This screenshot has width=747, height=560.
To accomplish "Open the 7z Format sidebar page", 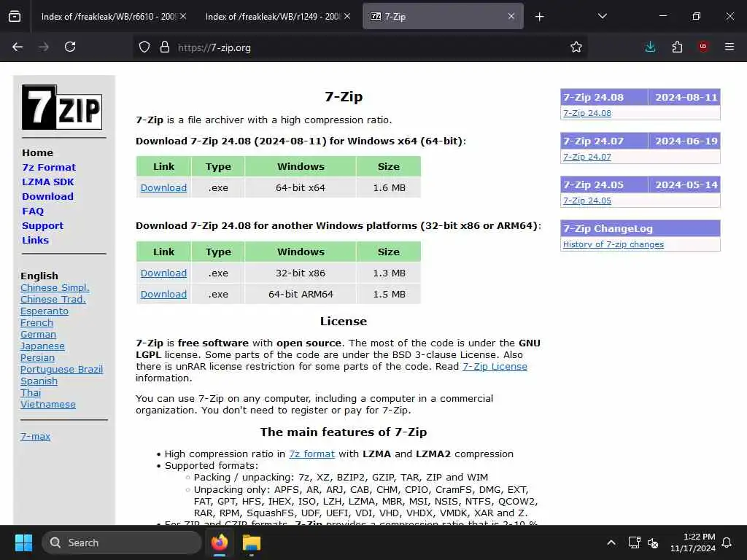I will pyautogui.click(x=49, y=167).
